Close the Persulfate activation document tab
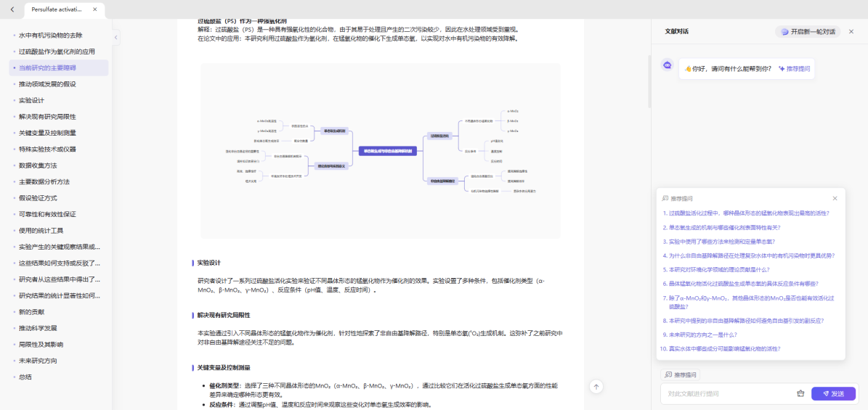868x410 pixels. 95,9
